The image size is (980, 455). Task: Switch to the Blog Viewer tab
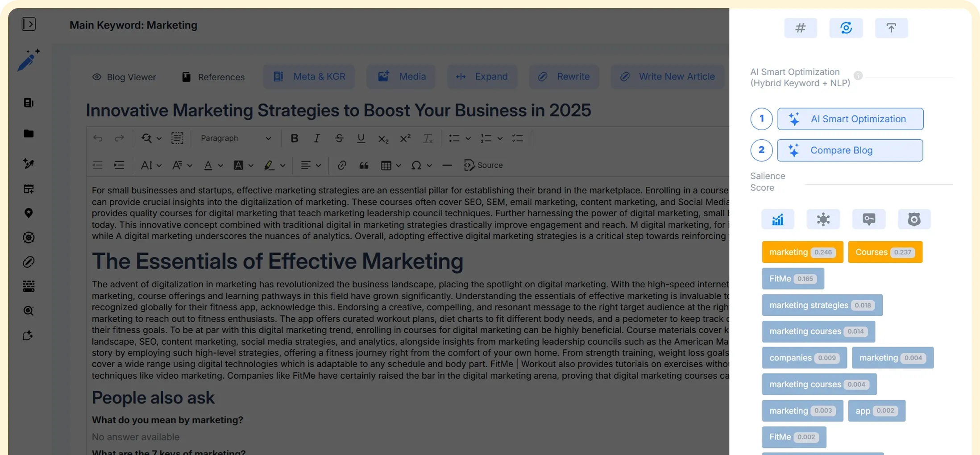click(x=124, y=77)
